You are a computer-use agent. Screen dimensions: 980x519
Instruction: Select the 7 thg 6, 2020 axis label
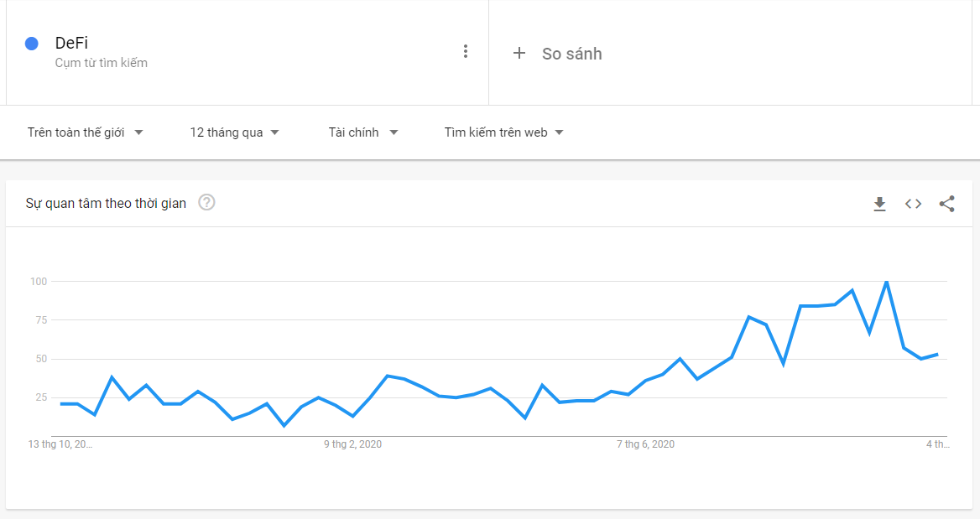click(x=645, y=444)
